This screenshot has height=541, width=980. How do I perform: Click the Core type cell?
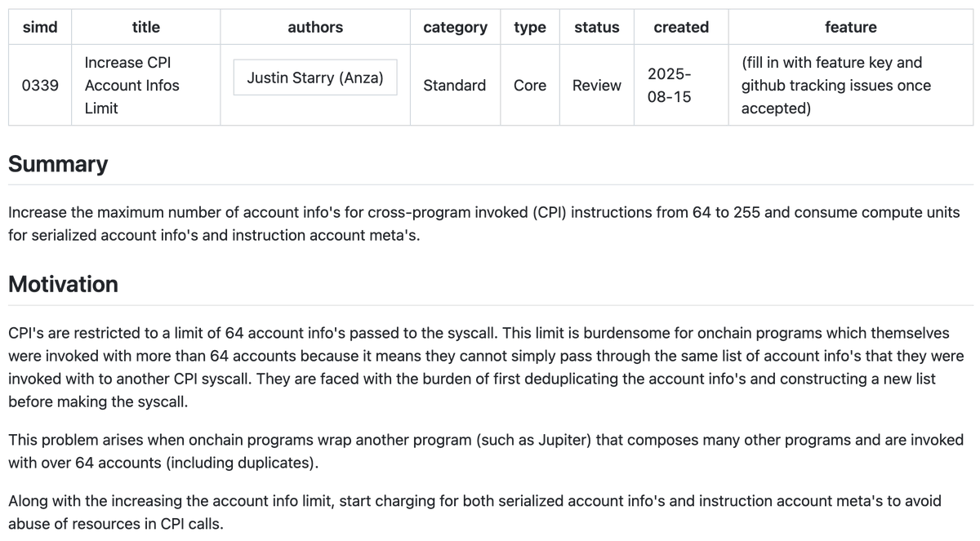click(530, 85)
